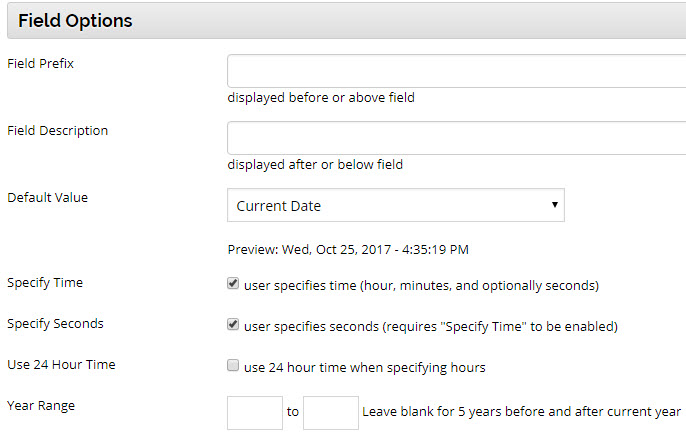The width and height of the screenshot is (686, 440).
Task: Click the "Specify Time" row label
Action: click(45, 283)
